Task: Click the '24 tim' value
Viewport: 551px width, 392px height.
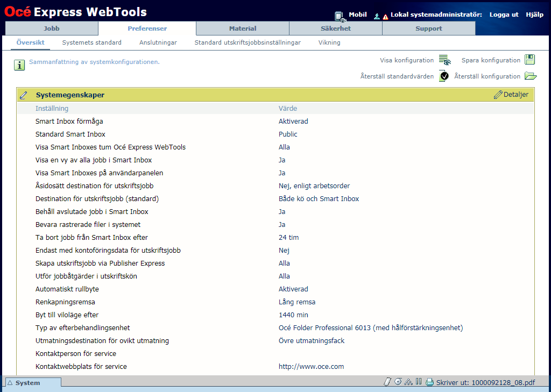Action: pyautogui.click(x=288, y=238)
